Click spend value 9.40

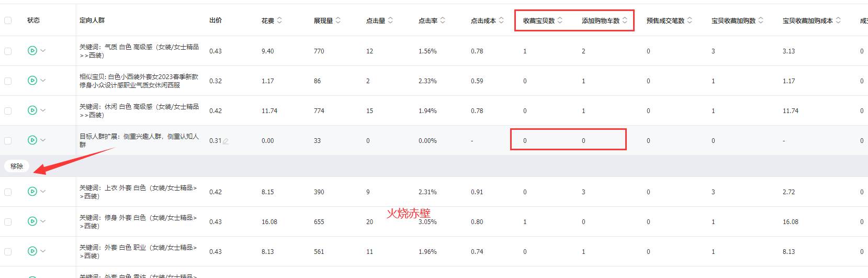[x=268, y=51]
